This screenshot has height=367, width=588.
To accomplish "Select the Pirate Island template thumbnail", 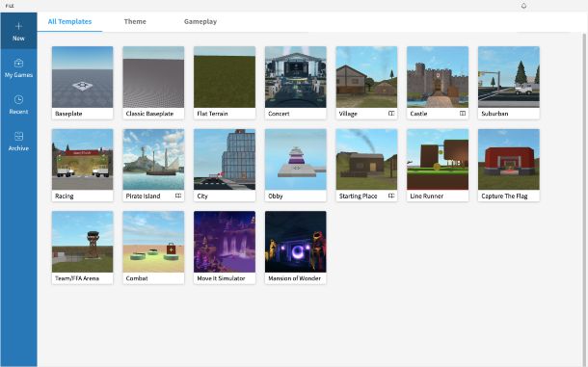I will pos(153,159).
